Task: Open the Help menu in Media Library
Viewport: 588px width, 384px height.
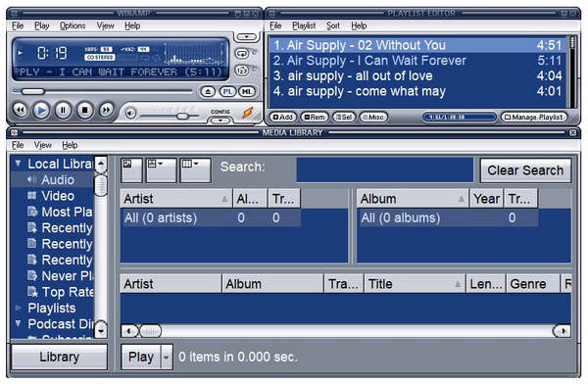Action: pos(70,145)
